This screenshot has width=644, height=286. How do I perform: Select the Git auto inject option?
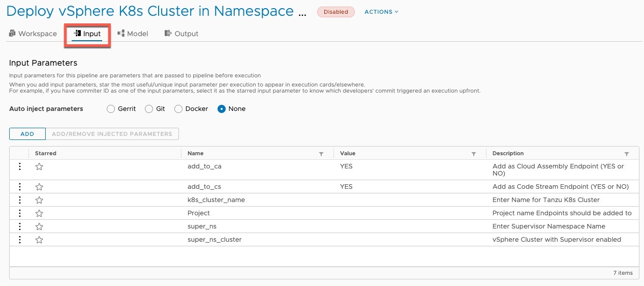coord(149,109)
